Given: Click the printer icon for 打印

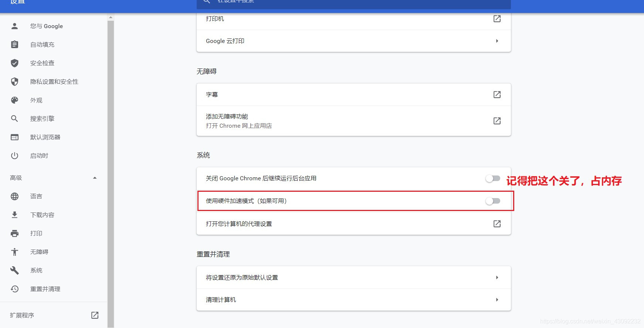Looking at the screenshot, I should click(14, 233).
